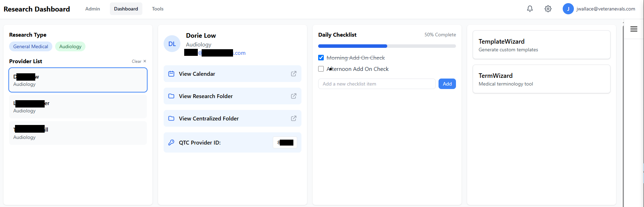Click the external link icon for View Research Folder
644x207 pixels.
click(293, 96)
